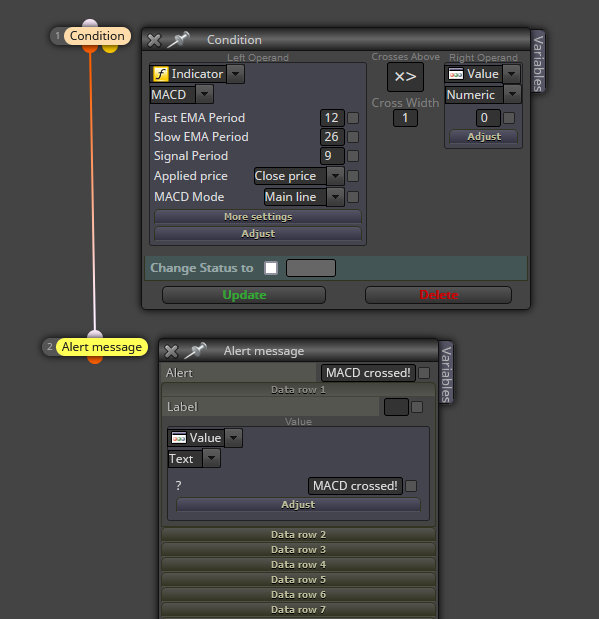Open the Indicator type dropdown in Left Operand
Viewport: 599px width, 619px height.
tap(235, 74)
